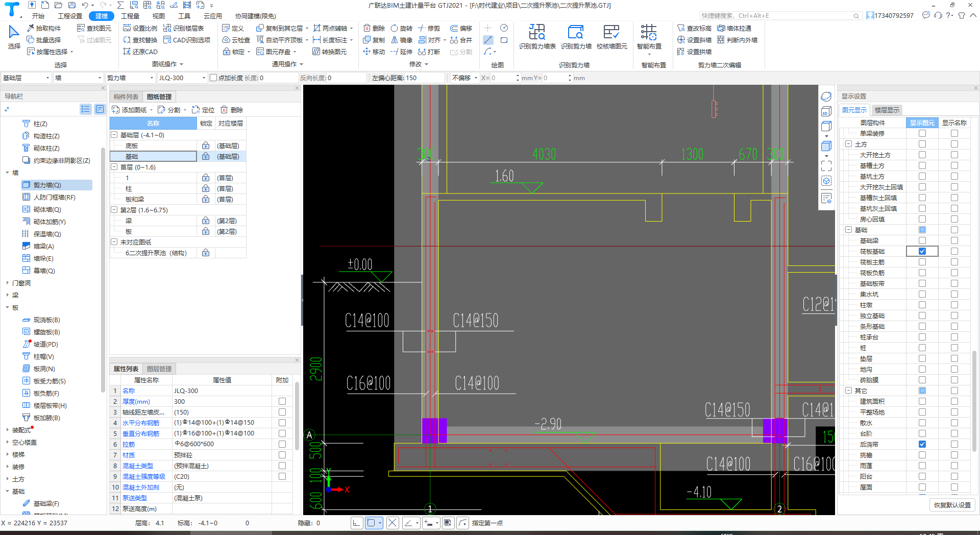Expand 按属性选择 dropdown arrow
Viewport: 980px width, 535px height.
(x=71, y=52)
